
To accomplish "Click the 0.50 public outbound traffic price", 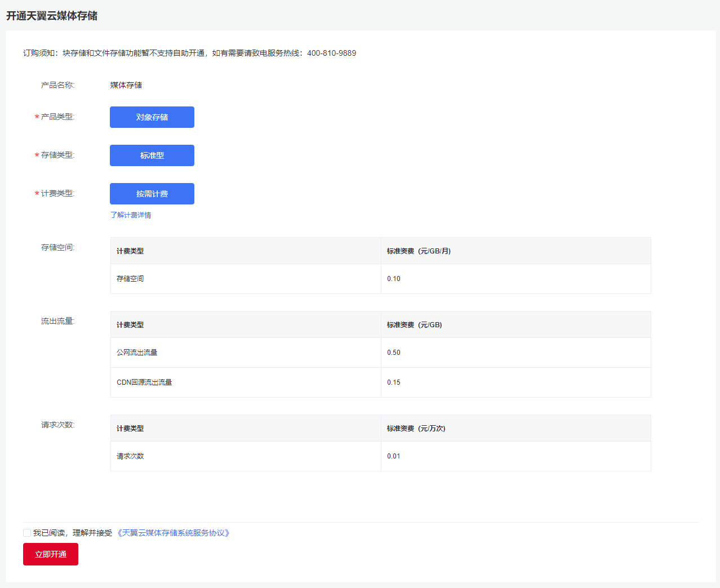I will click(x=394, y=353).
